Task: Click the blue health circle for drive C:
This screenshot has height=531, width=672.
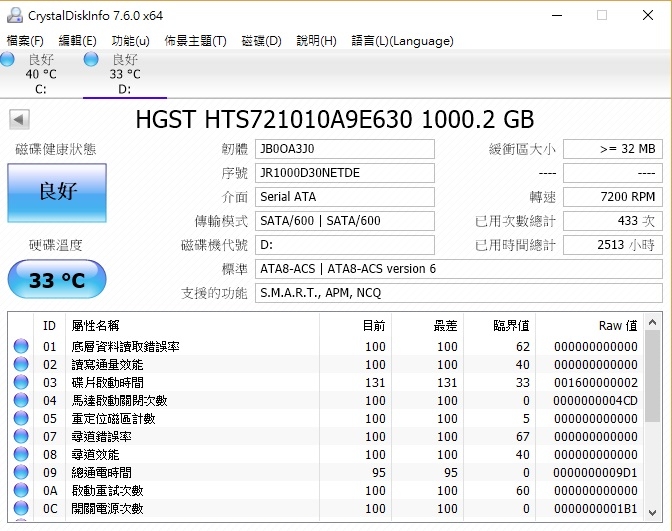Action: (8, 59)
